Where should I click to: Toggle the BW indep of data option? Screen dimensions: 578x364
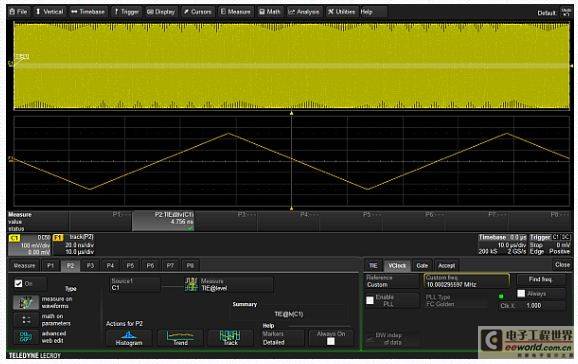[393, 339]
